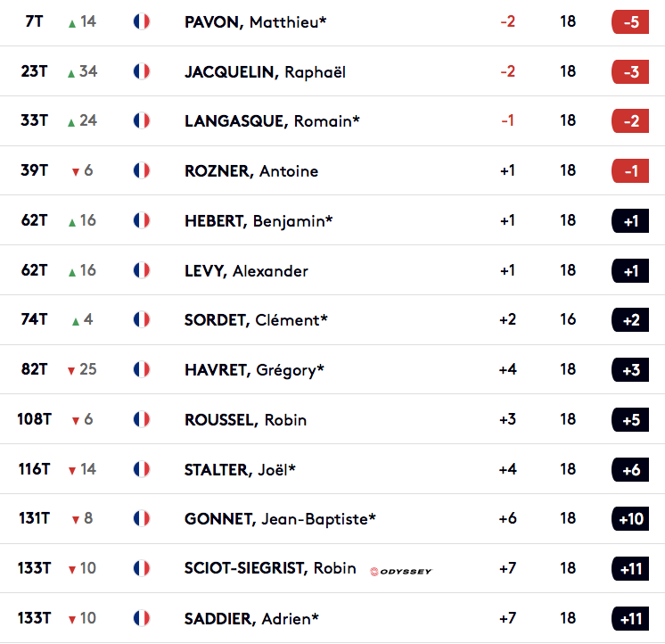This screenshot has width=665, height=644.
Task: Click the -1 red badge in ROZNER's row
Action: [x=630, y=170]
